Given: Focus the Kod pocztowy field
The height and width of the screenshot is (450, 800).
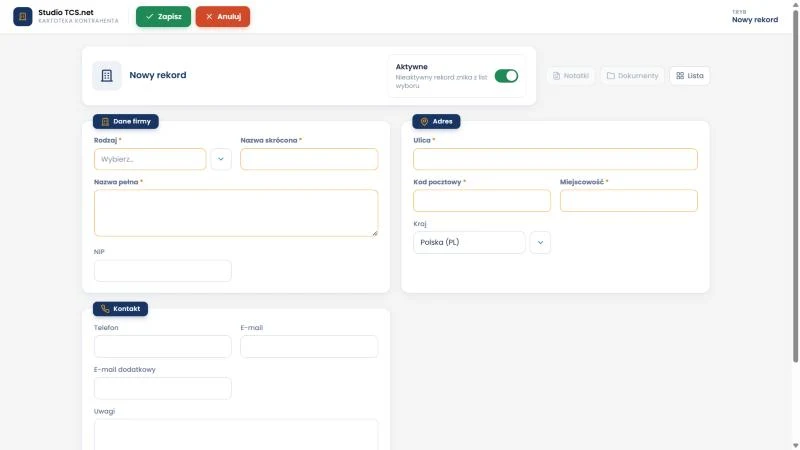Looking at the screenshot, I should [x=482, y=201].
